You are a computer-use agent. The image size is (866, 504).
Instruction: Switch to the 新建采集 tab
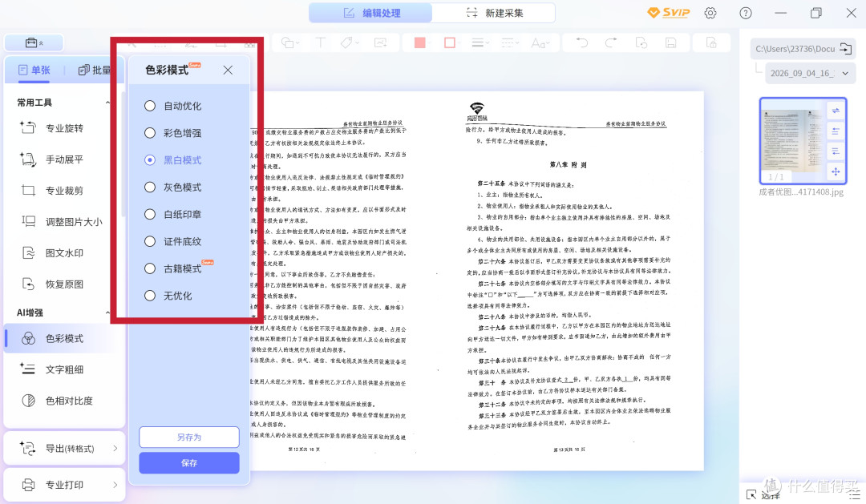point(494,13)
